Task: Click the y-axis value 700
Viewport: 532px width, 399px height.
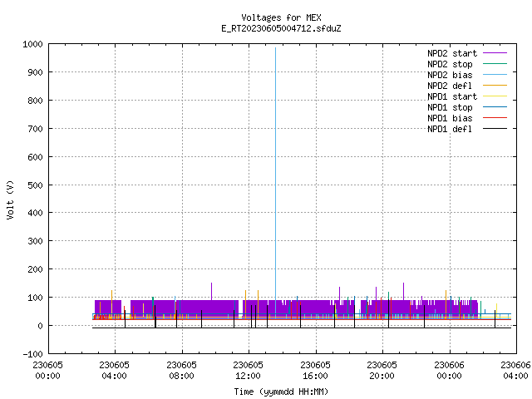Action: tap(35, 129)
